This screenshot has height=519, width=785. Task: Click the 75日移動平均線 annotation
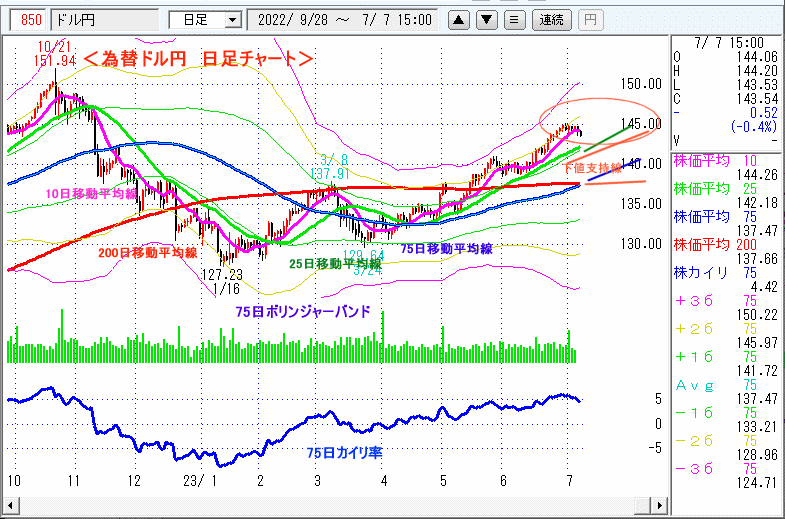447,249
